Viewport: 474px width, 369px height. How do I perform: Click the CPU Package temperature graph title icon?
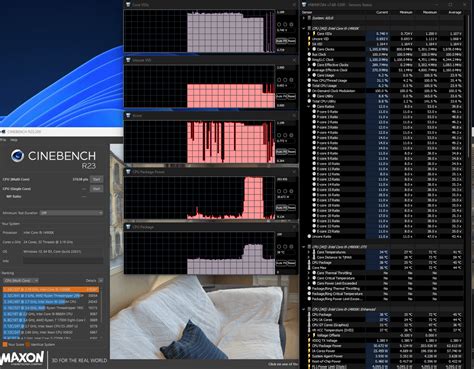point(128,227)
